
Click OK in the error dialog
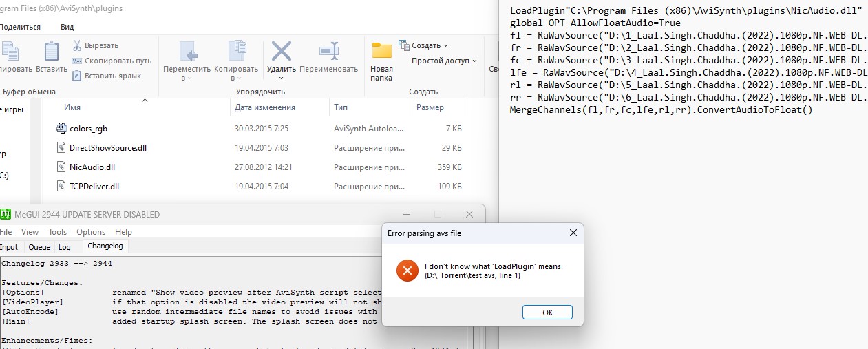(x=547, y=312)
